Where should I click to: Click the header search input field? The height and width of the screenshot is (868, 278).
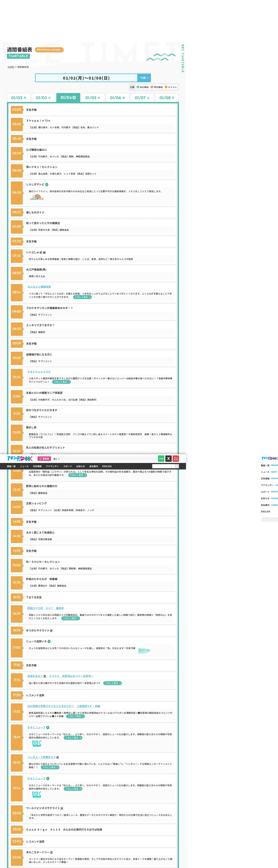(x=163, y=466)
